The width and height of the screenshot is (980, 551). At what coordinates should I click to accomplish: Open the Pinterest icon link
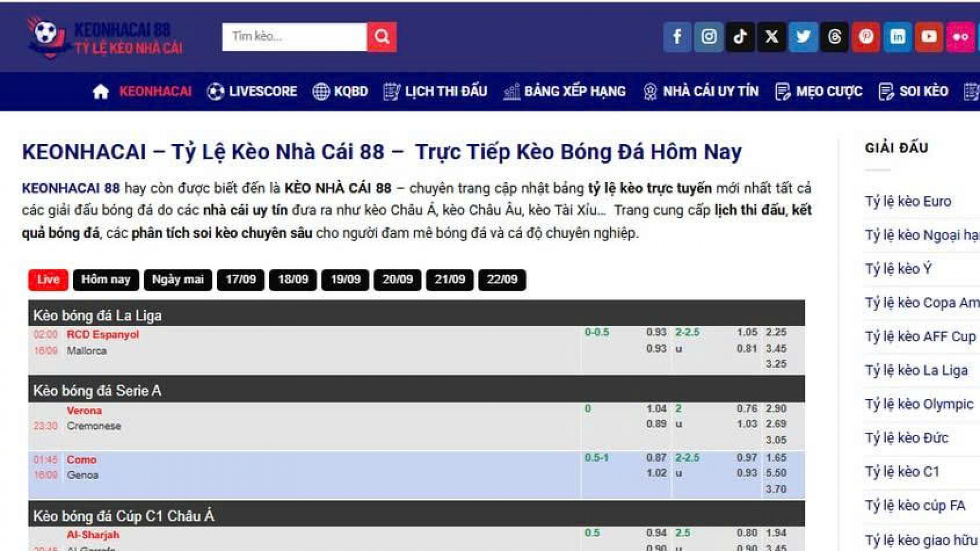(866, 37)
